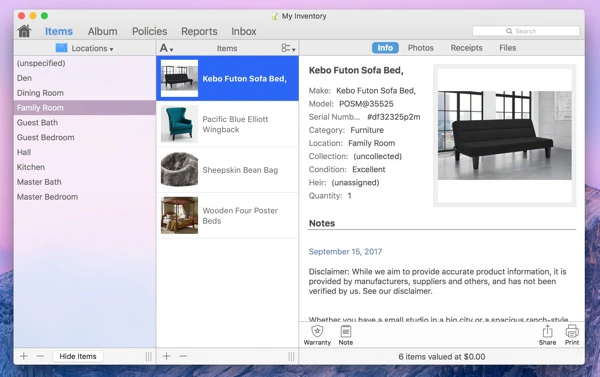Click the bean bag thumbnail

179,170
